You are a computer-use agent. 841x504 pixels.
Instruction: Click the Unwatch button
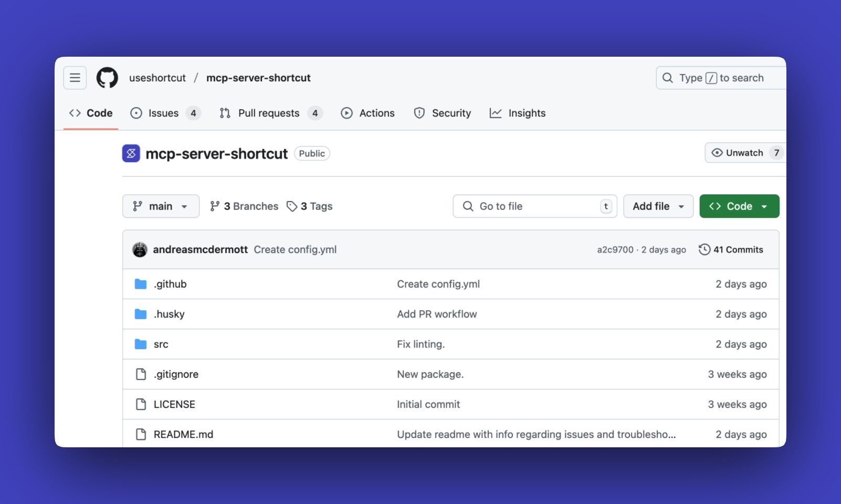click(745, 153)
